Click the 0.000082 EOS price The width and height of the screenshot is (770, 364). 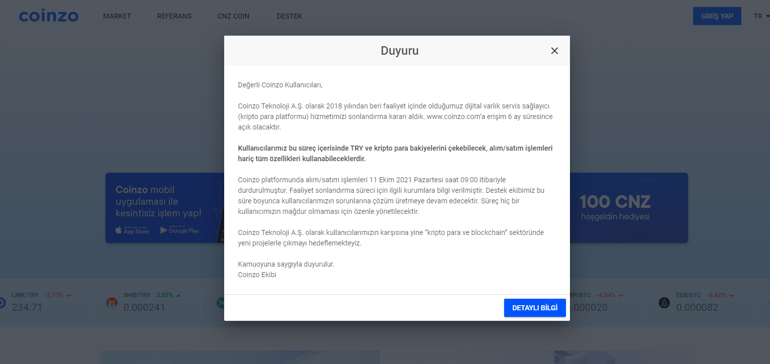697,308
